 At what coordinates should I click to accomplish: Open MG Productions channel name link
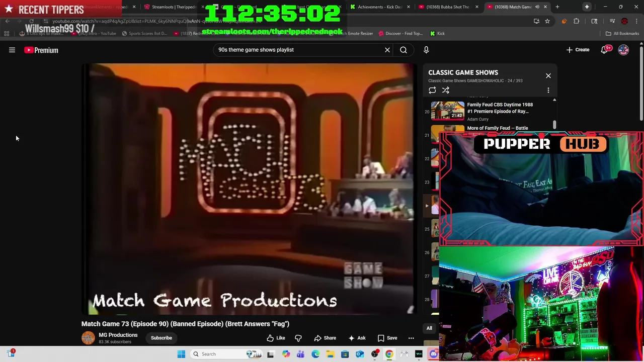point(118,335)
